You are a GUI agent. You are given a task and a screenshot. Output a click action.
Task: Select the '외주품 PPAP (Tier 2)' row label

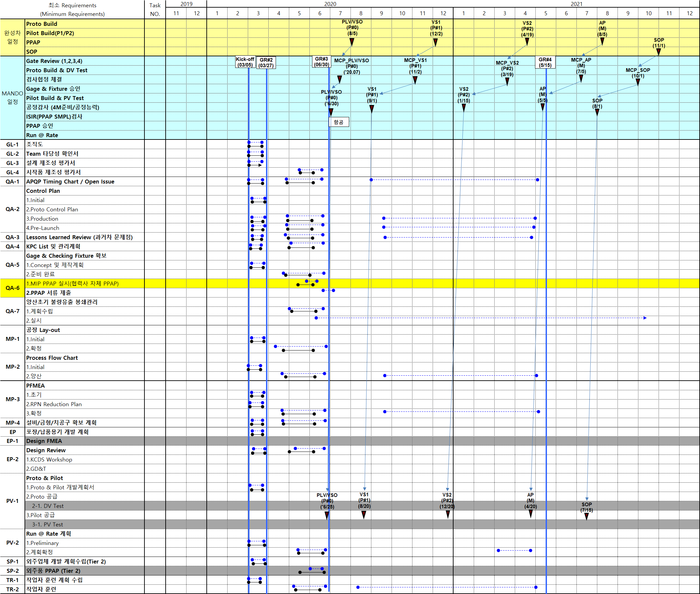coord(53,570)
